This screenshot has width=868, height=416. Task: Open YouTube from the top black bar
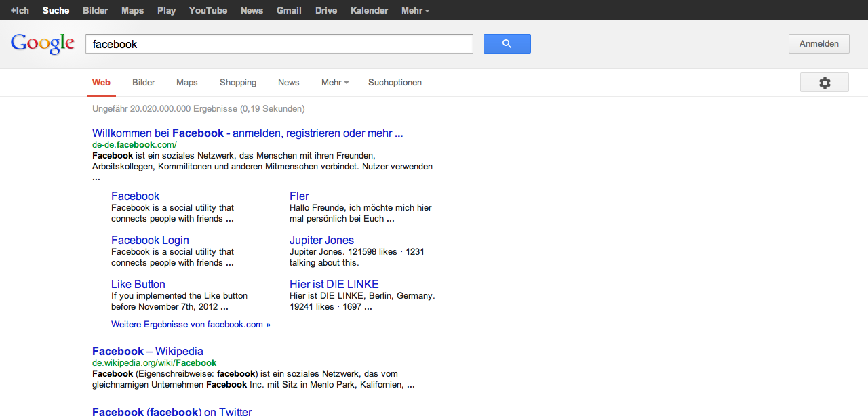pyautogui.click(x=208, y=10)
